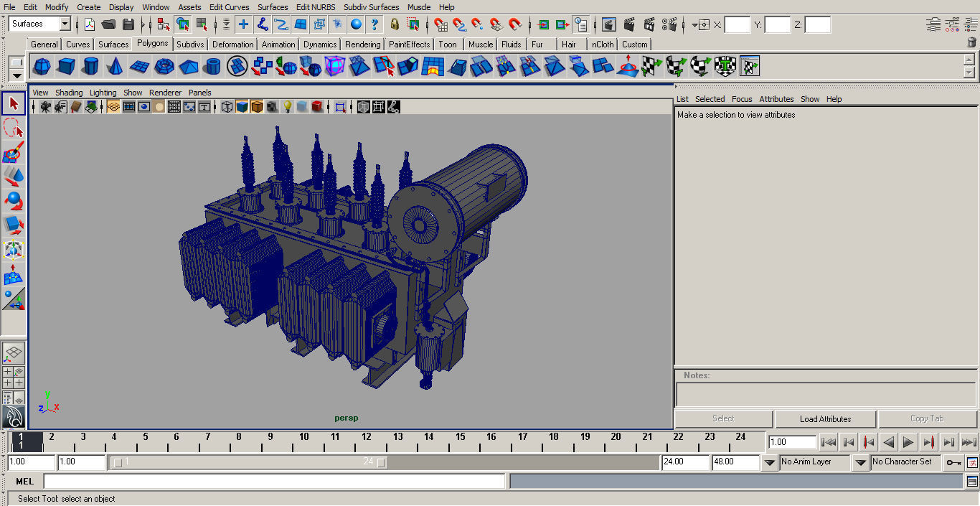Screen dimensions: 980x506
Task: Open the Attribute Editor Focus menu
Action: (742, 99)
